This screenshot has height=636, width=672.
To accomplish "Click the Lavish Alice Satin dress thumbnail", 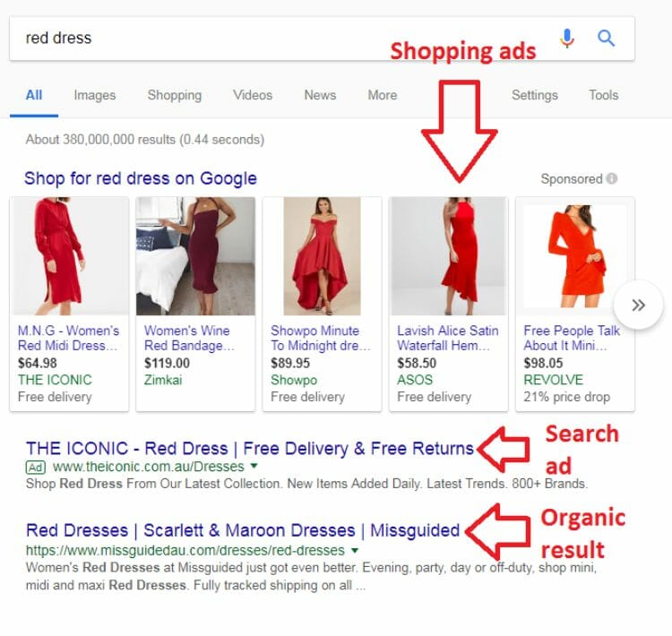I will point(448,256).
